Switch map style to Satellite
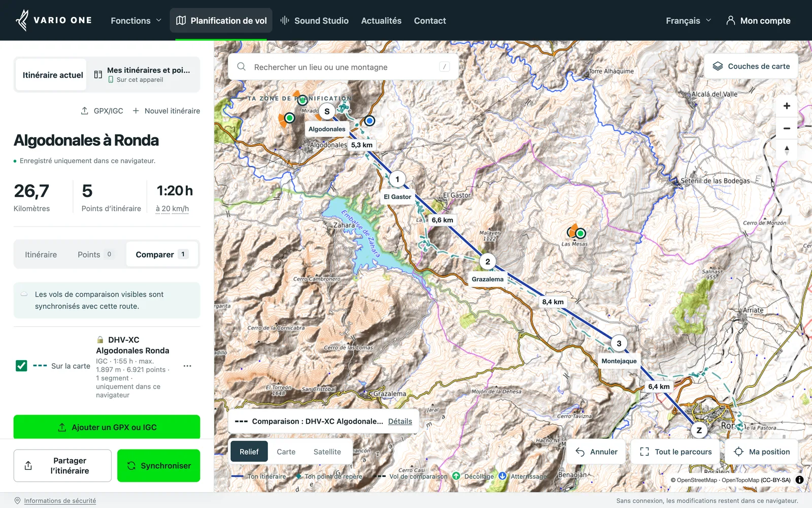Viewport: 812px width, 508px height. [327, 452]
